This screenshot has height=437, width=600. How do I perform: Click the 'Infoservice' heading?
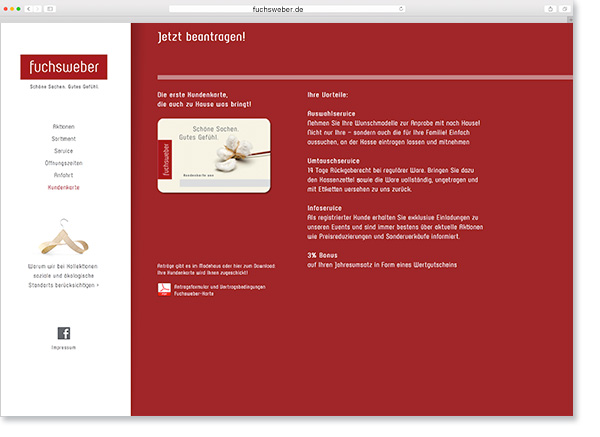click(324, 208)
